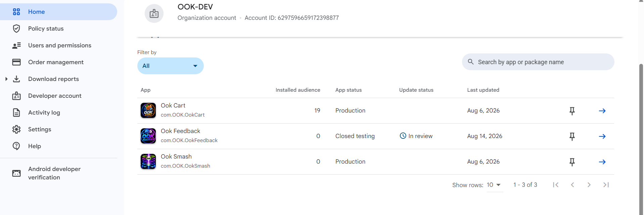Viewport: 644px width, 215px height.
Task: Click the Download reports download icon
Action: click(16, 79)
